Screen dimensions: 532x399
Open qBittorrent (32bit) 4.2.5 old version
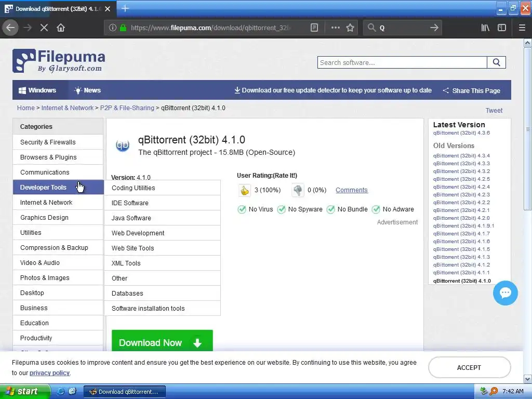click(x=461, y=179)
